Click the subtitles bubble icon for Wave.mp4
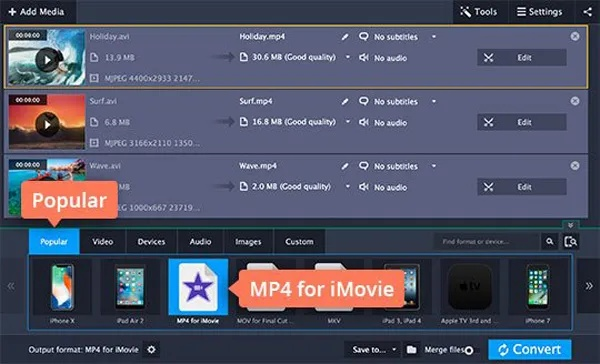The height and width of the screenshot is (364, 600). coord(364,166)
